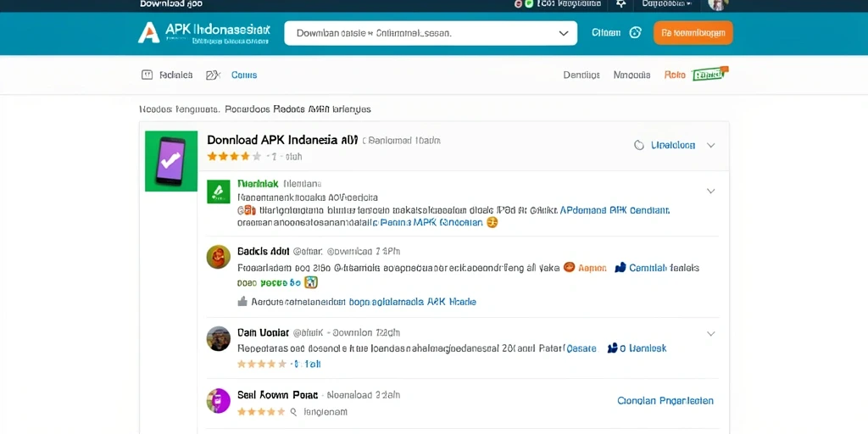The height and width of the screenshot is (434, 868).
Task: Expand the chevron on Dan Uoniar's review
Action: click(x=711, y=334)
